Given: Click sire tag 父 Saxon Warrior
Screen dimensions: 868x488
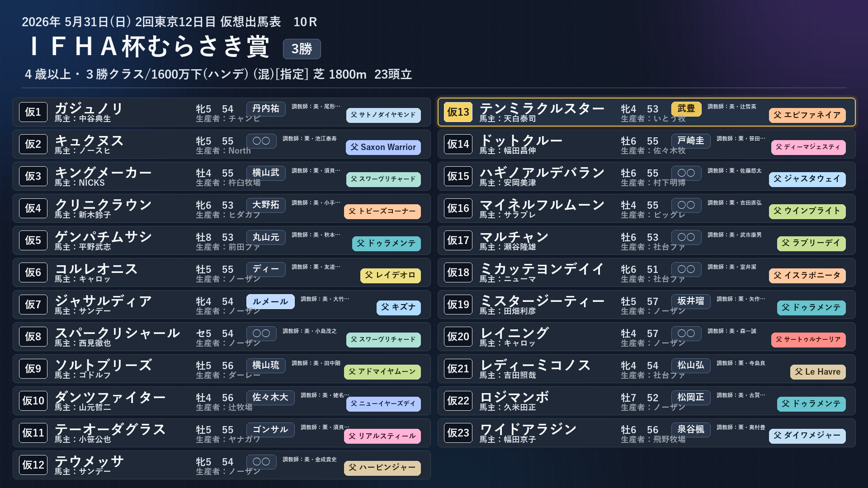Looking at the screenshot, I should [383, 147].
